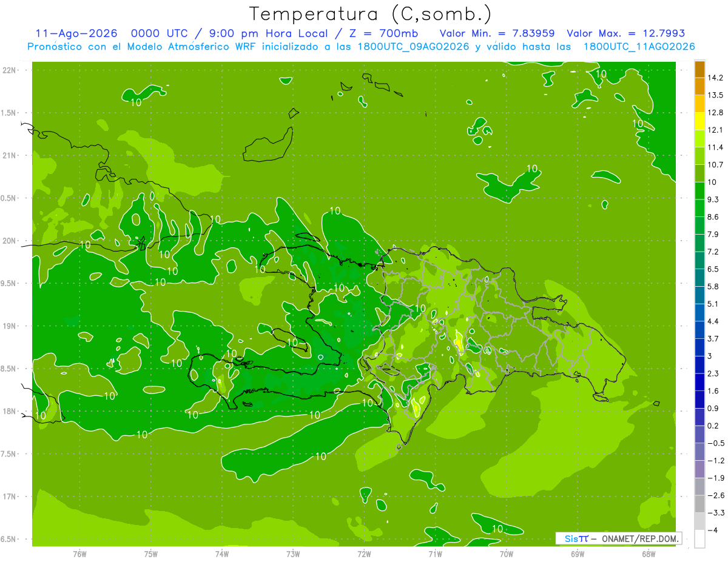Click the '12.8' colorbar value

(x=716, y=112)
